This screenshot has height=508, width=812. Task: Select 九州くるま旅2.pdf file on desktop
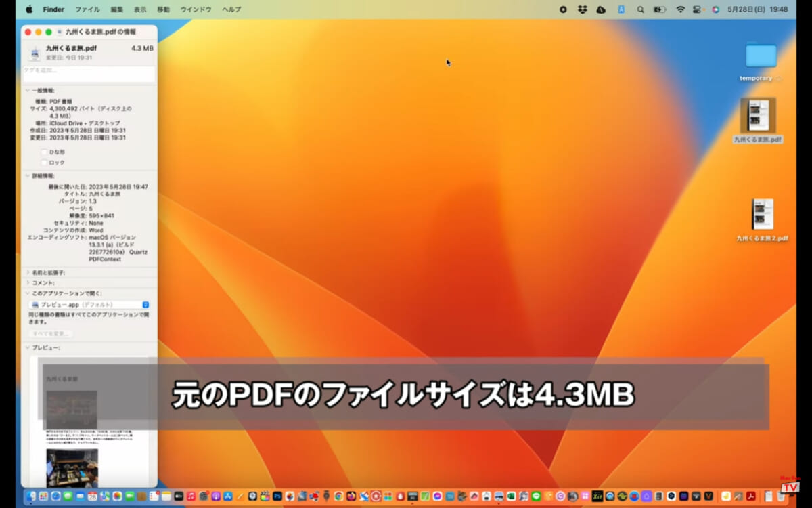[762, 220]
